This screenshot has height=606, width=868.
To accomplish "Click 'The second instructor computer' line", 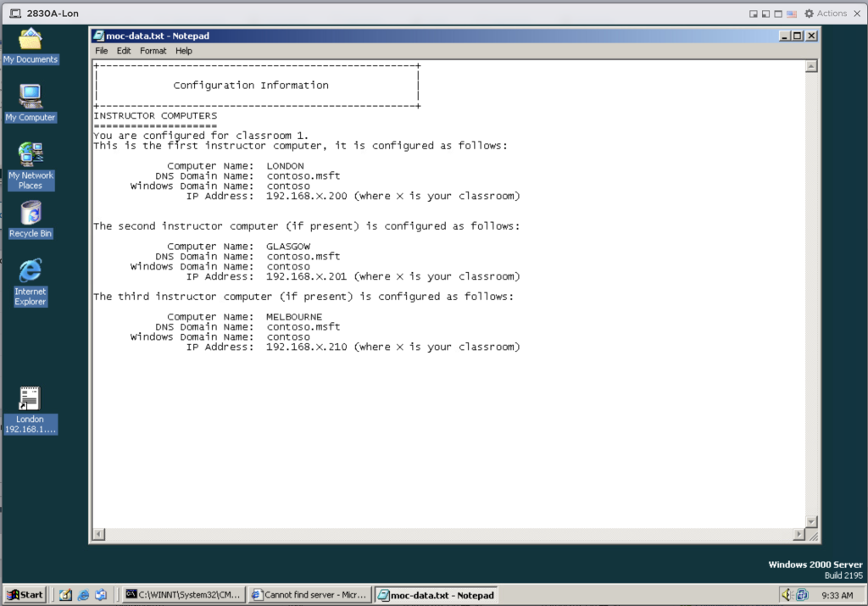I will point(307,226).
